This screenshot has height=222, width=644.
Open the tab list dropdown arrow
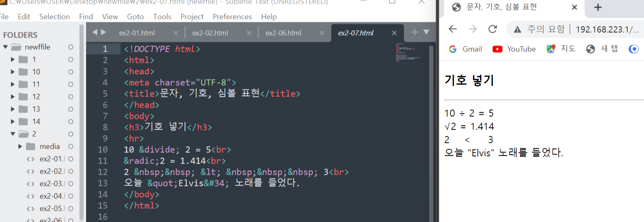click(x=426, y=32)
